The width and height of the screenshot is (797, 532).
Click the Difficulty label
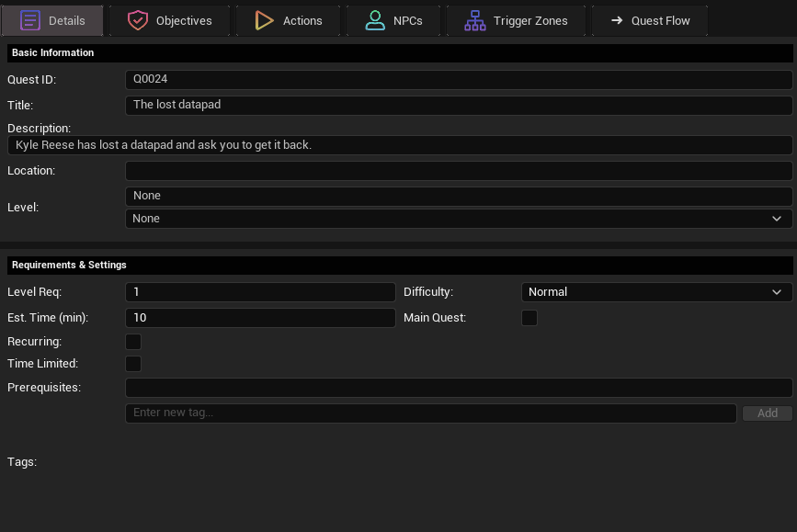click(428, 292)
